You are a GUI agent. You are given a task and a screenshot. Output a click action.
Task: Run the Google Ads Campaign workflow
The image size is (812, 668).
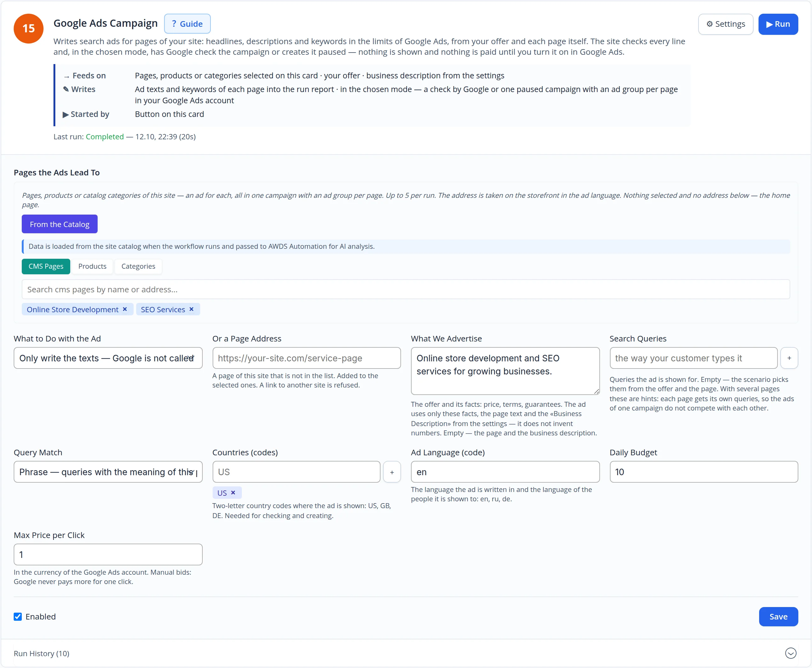pyautogui.click(x=778, y=24)
